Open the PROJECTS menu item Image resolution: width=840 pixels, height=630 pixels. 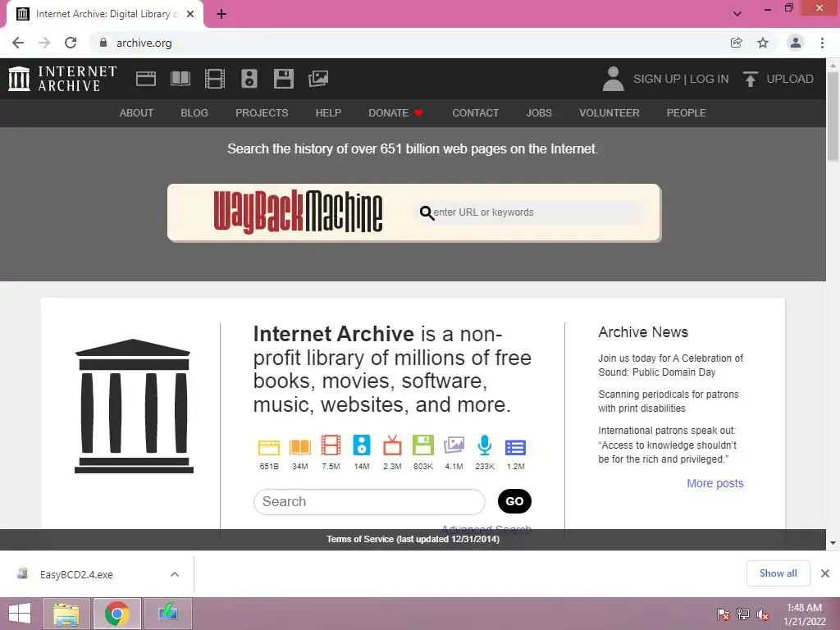[262, 113]
